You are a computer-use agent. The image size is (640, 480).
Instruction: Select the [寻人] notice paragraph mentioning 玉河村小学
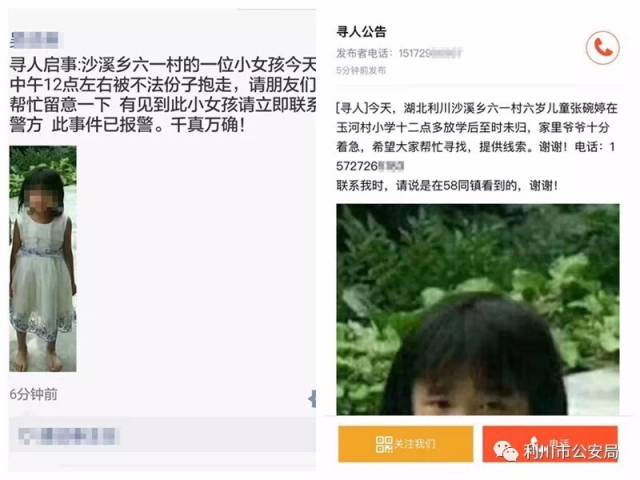477,137
